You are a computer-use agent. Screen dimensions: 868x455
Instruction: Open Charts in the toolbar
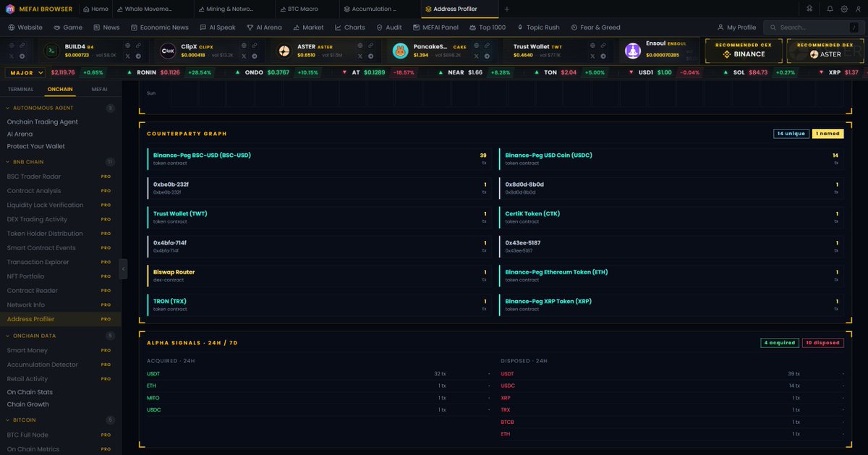[349, 27]
